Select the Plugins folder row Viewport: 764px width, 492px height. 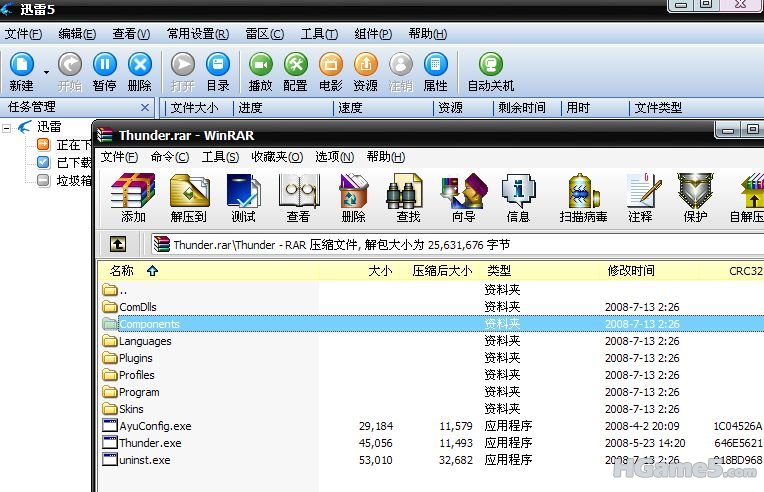[x=431, y=358]
